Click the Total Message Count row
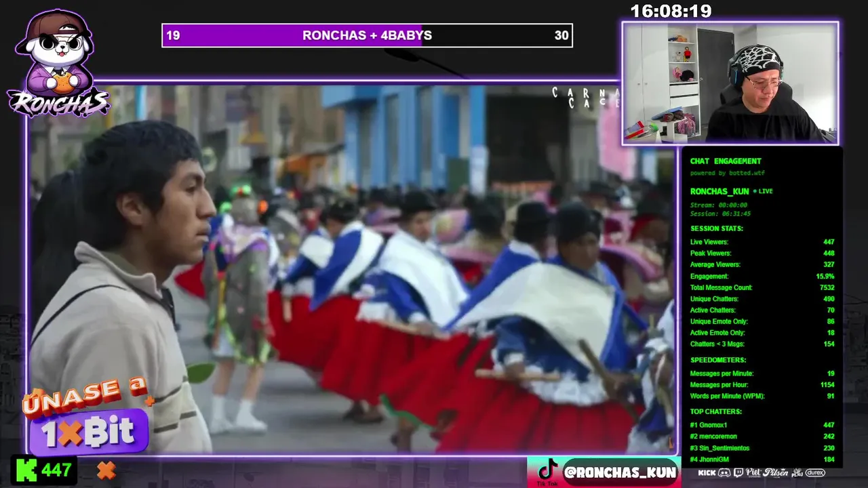The image size is (868, 488). pos(762,287)
